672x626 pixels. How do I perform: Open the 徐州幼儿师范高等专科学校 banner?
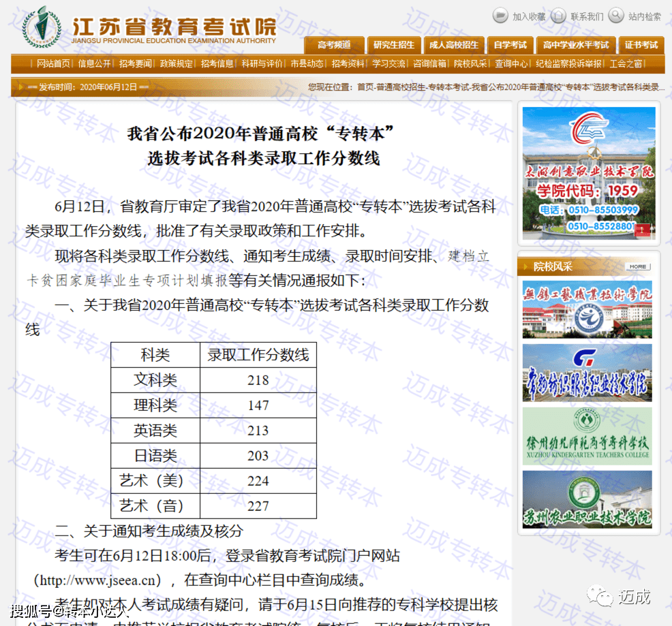tap(587, 436)
